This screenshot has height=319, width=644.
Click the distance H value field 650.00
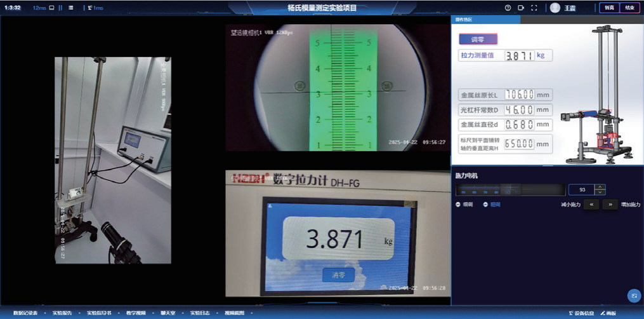coord(520,144)
